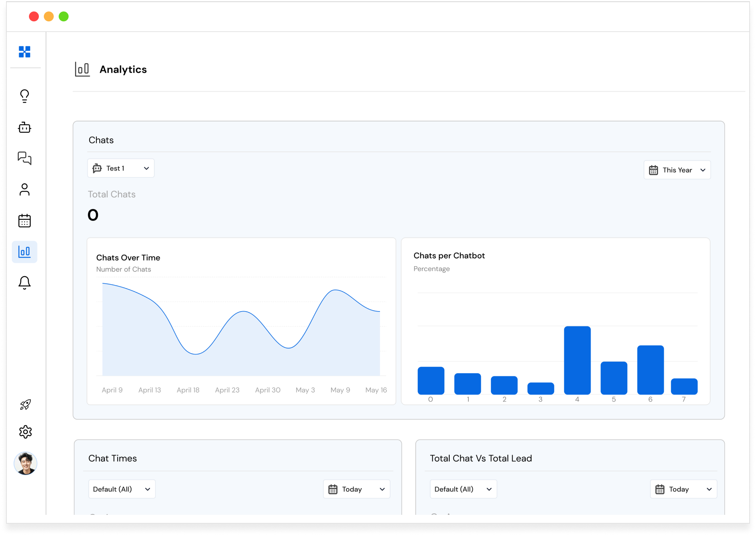
Task: Click the Analytics menu item in sidebar
Action: coord(24,251)
